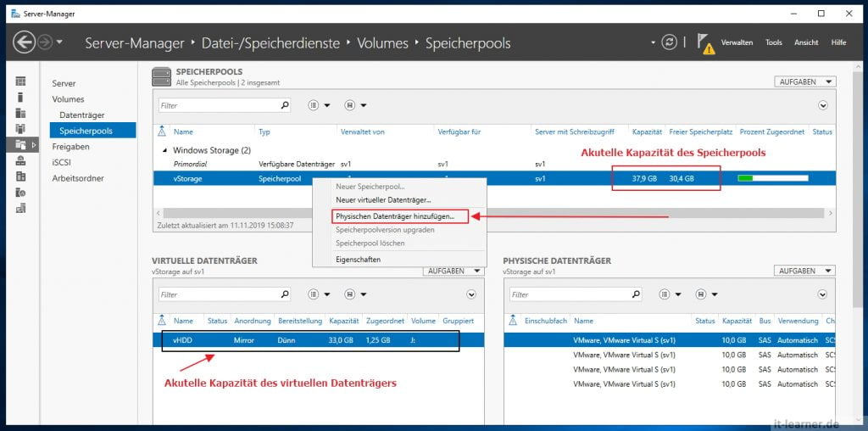
Task: Select iSCSI in navigation pane
Action: [x=61, y=162]
